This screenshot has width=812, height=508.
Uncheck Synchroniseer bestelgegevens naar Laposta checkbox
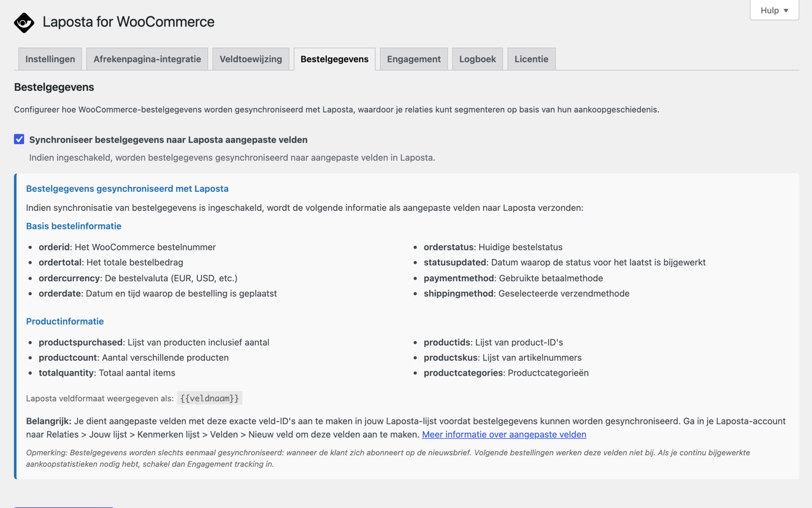19,139
